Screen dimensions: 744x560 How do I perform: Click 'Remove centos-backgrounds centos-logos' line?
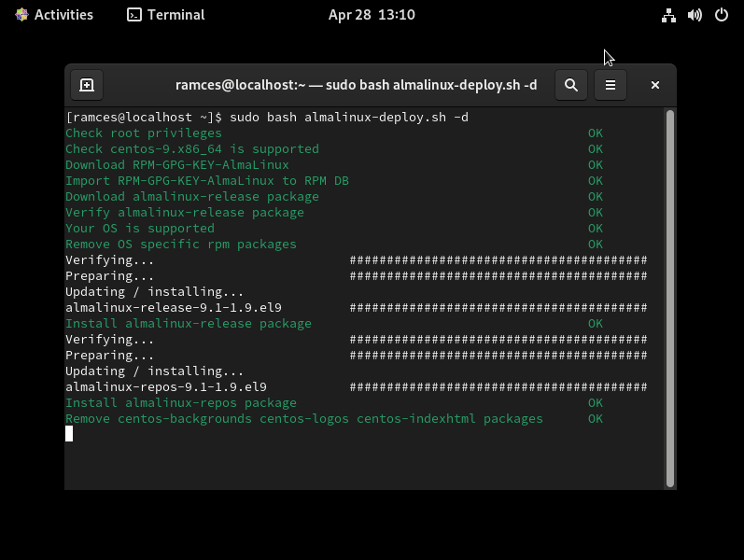304,418
